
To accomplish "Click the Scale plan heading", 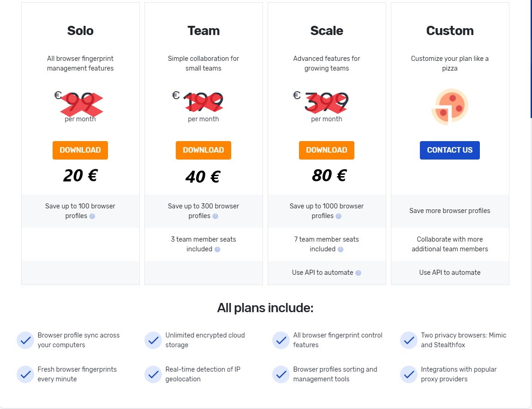I will (x=326, y=30).
